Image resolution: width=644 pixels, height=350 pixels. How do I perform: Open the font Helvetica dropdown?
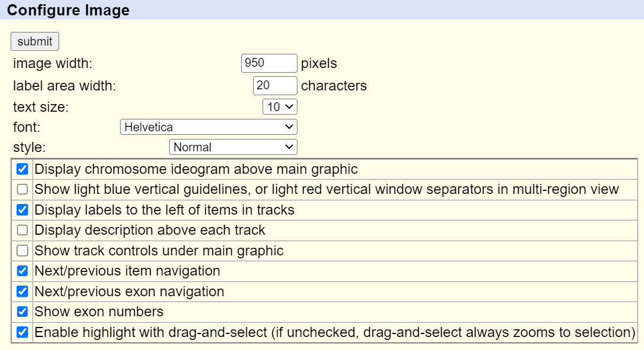point(208,127)
